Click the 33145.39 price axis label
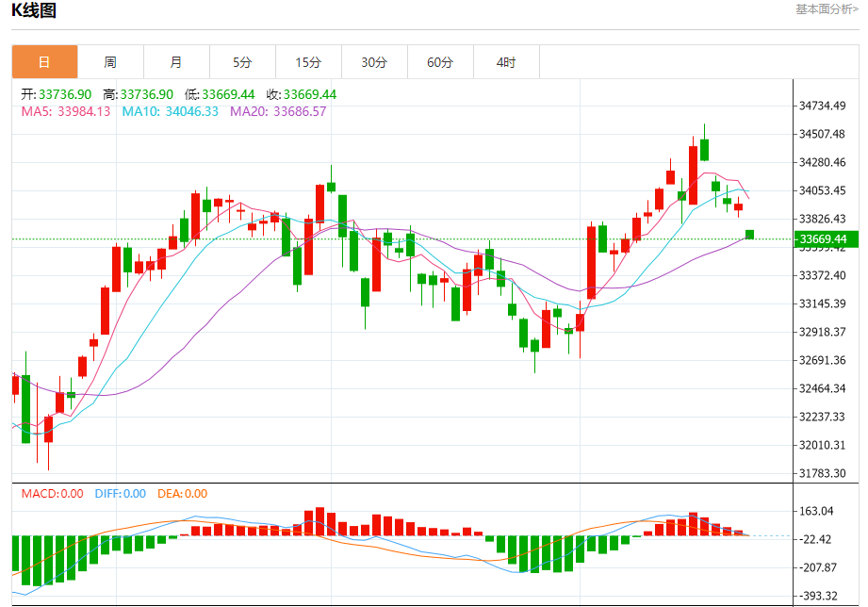This screenshot has height=607, width=868. [x=823, y=303]
